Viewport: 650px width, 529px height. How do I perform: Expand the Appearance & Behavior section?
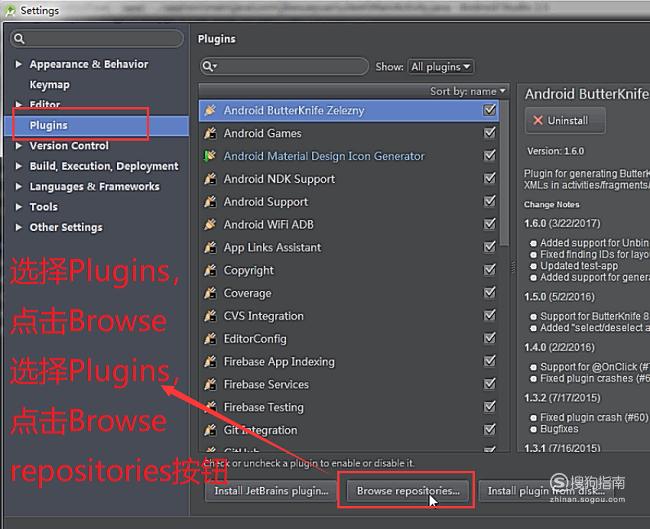[18, 64]
